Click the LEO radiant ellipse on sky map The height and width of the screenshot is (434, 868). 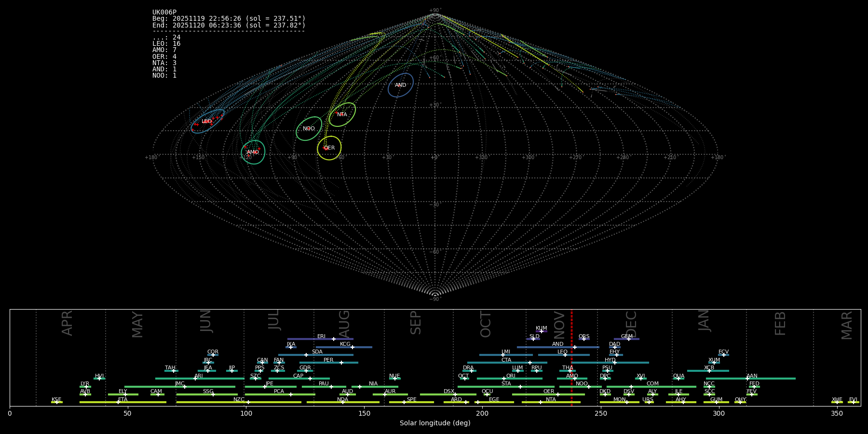207,121
